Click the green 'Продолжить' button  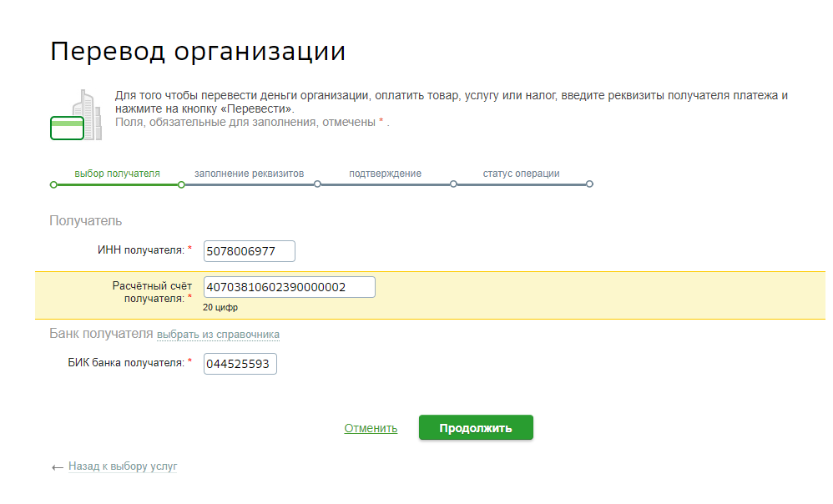pos(476,427)
